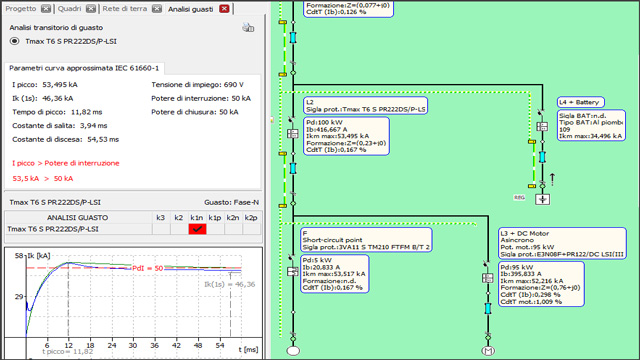The image size is (640, 360).
Task: Click the ANALISI GUASTO column header
Action: pos(78,218)
